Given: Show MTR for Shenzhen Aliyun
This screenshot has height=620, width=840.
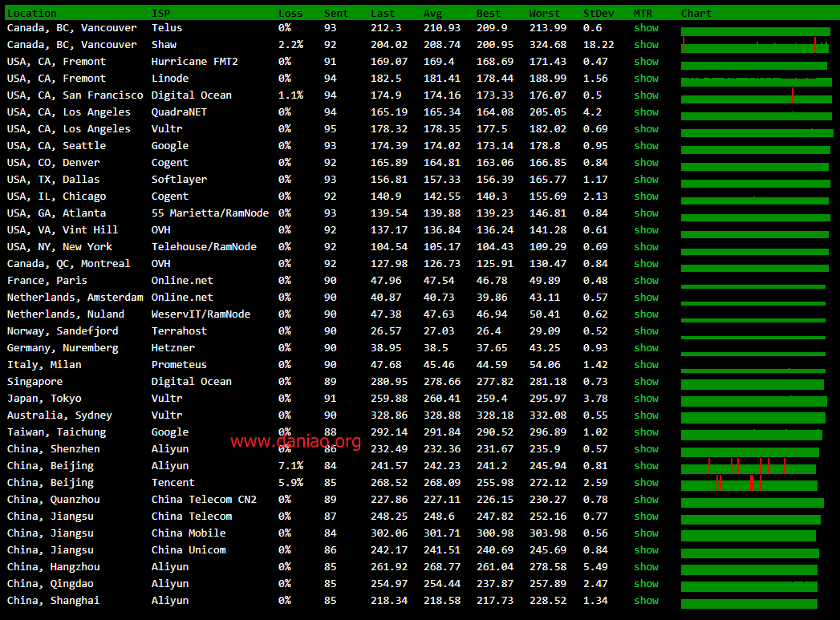Looking at the screenshot, I should pos(646,449).
